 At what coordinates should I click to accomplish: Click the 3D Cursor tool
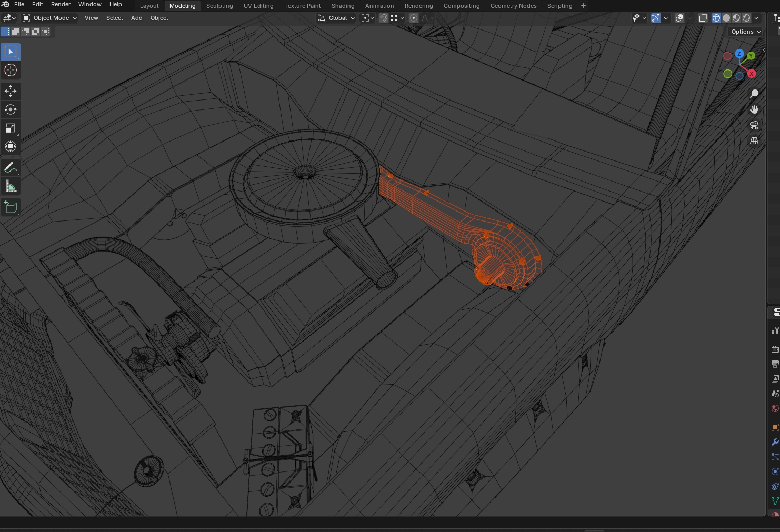11,71
